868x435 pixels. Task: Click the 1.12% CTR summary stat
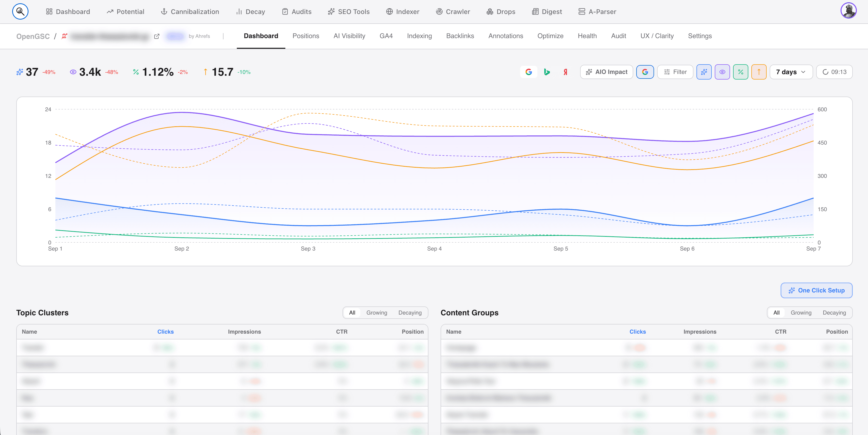(160, 72)
